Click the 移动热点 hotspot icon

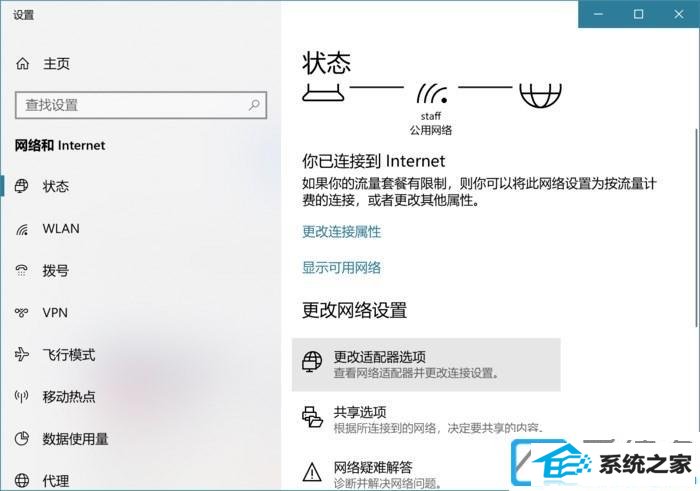click(x=21, y=396)
